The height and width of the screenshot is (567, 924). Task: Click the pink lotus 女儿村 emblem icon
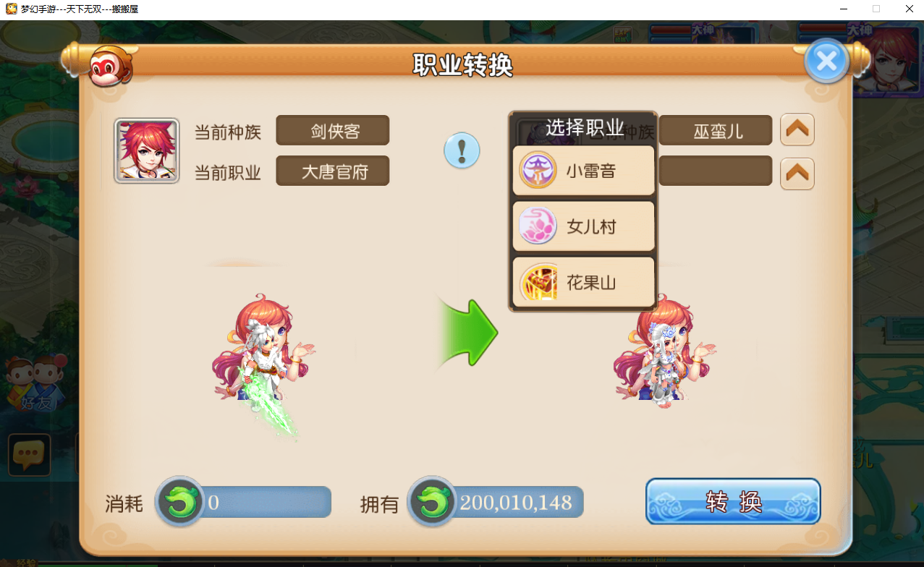(x=538, y=226)
